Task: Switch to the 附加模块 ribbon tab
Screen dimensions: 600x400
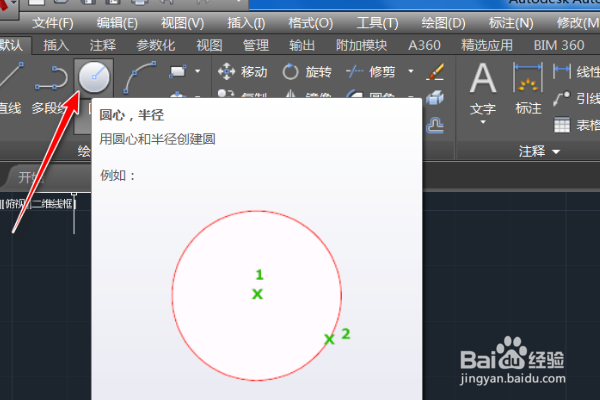Action: click(362, 46)
